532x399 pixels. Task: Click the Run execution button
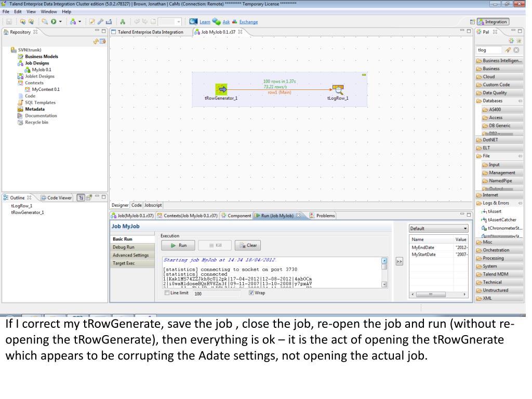pos(178,245)
